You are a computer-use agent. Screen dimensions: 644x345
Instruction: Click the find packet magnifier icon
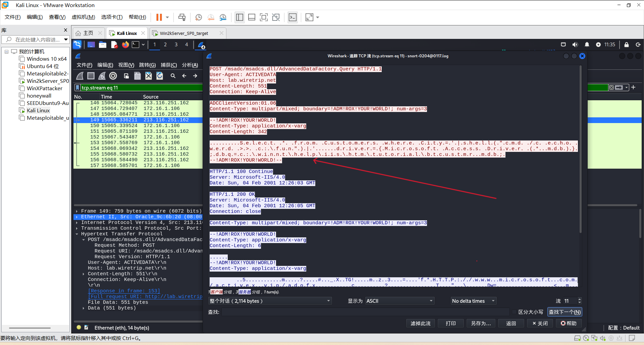[173, 76]
